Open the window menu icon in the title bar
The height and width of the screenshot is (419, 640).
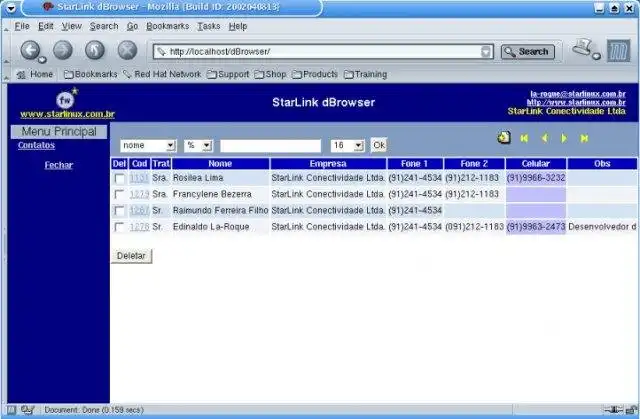pos(11,7)
